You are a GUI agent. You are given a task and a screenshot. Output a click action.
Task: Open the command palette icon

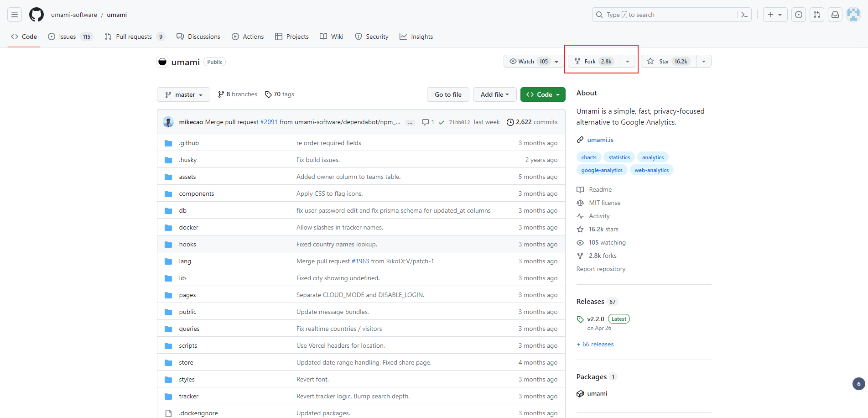[744, 15]
